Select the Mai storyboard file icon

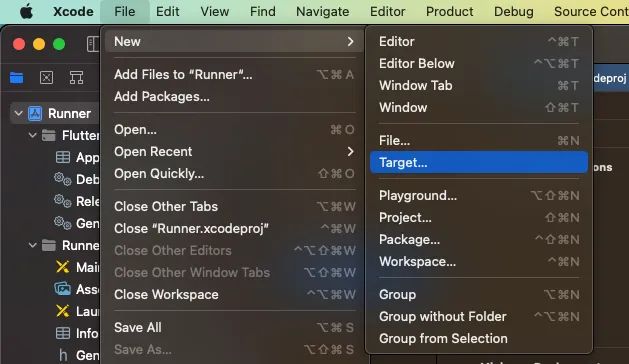coord(63,267)
